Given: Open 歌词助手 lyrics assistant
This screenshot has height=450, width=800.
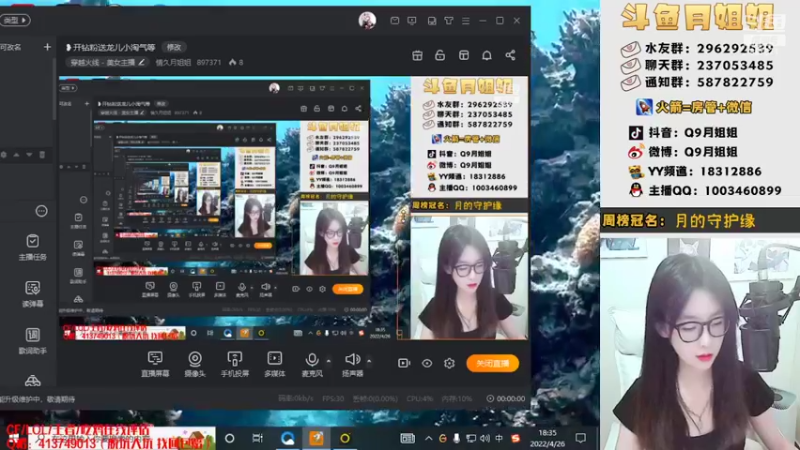Looking at the screenshot, I should 33,341.
